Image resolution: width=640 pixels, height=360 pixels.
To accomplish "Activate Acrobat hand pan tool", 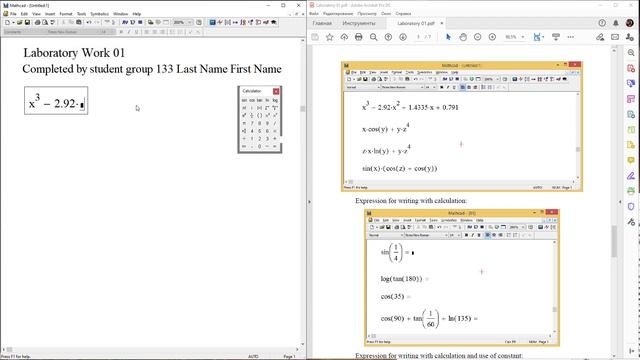I will tap(463, 37).
